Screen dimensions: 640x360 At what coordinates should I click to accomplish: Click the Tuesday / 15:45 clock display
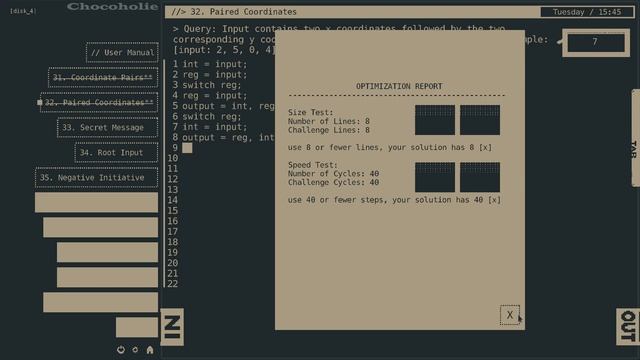(x=587, y=12)
